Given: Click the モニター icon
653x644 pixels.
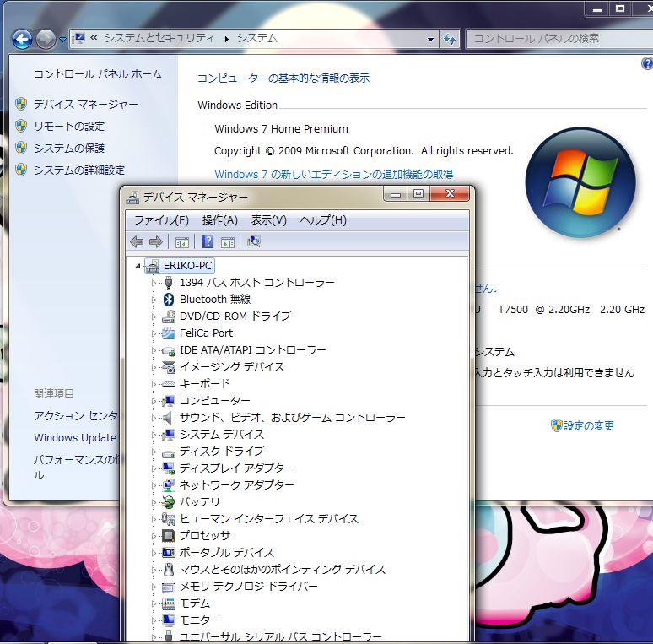Looking at the screenshot, I should tap(169, 620).
